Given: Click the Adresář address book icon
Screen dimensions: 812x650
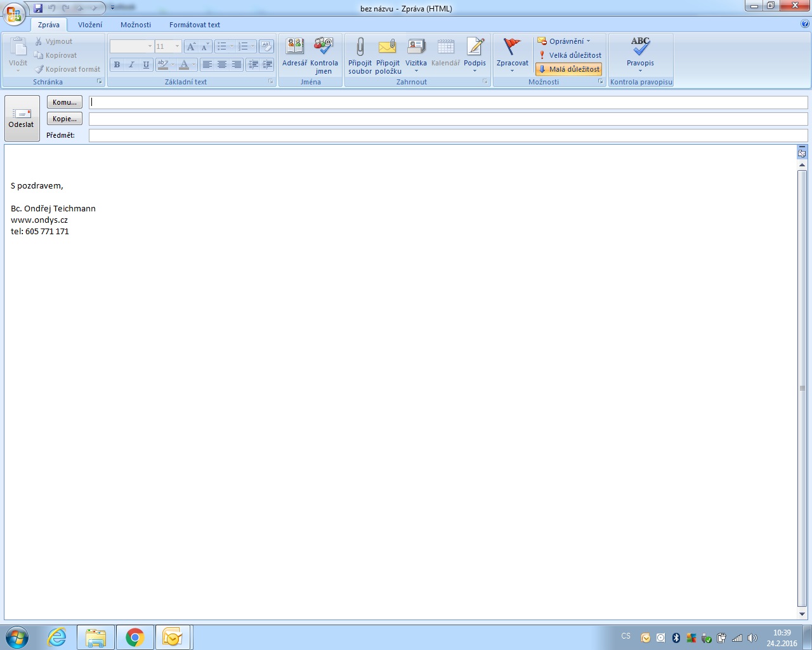Looking at the screenshot, I should pos(294,48).
